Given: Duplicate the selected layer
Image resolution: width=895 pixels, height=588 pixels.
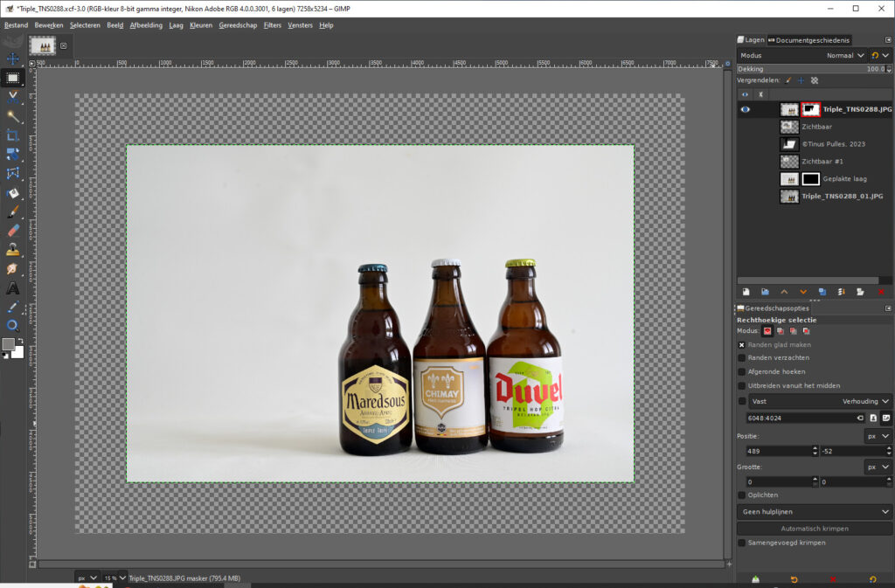Looking at the screenshot, I should 822,292.
